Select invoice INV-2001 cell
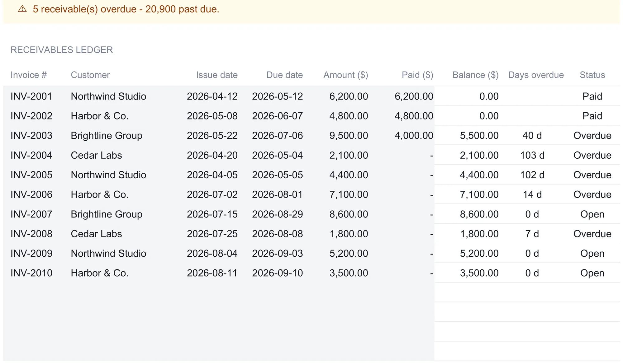This screenshot has width=623, height=364. 31,96
